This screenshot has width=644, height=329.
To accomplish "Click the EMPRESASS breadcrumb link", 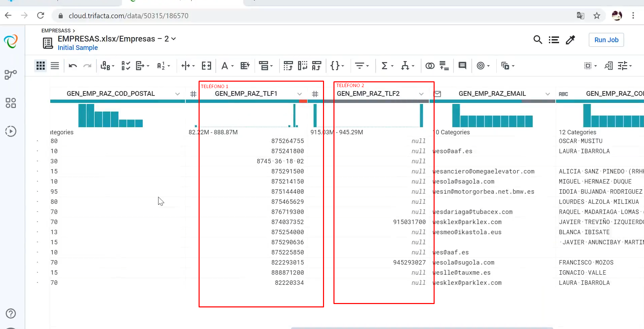I will pyautogui.click(x=55, y=30).
